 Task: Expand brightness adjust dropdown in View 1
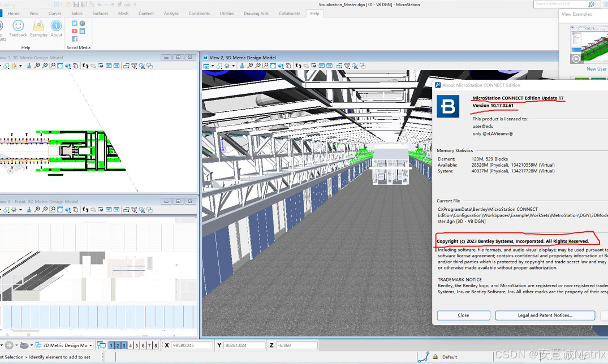(x=20, y=66)
